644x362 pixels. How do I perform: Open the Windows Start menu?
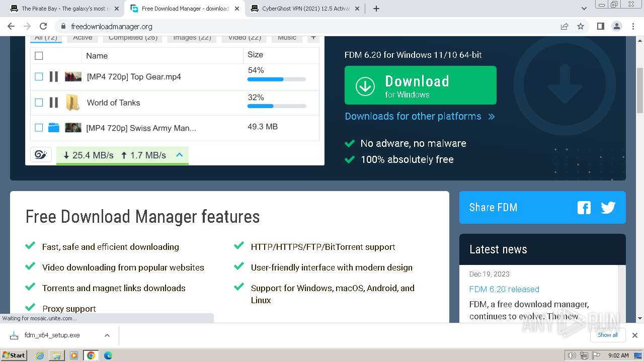click(x=14, y=355)
